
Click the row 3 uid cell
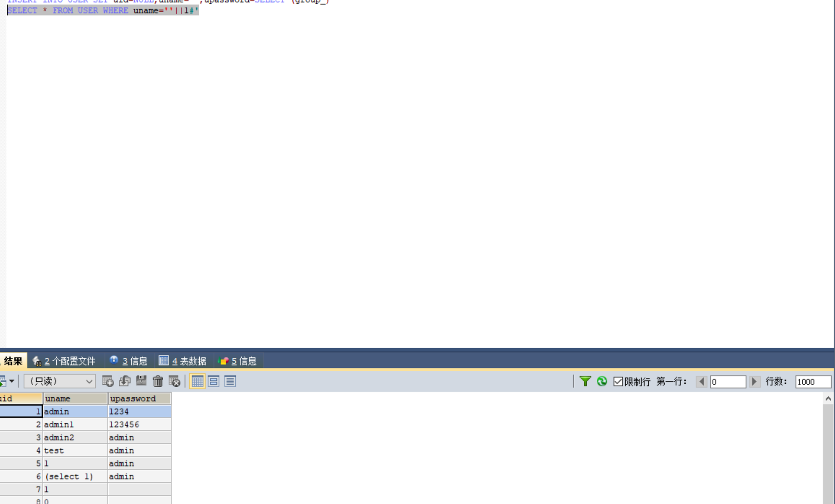tap(21, 438)
